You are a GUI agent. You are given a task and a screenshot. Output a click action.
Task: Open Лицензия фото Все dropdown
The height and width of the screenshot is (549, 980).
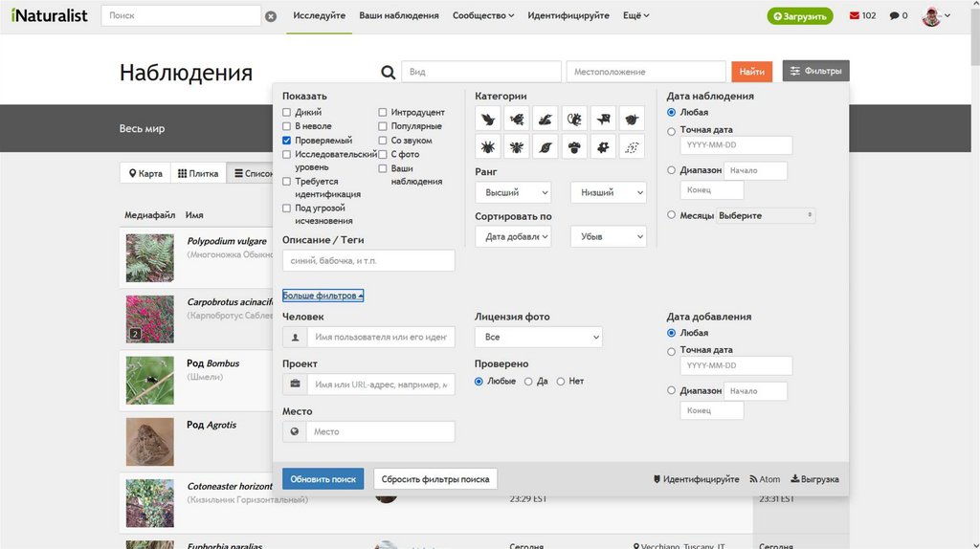tap(538, 338)
